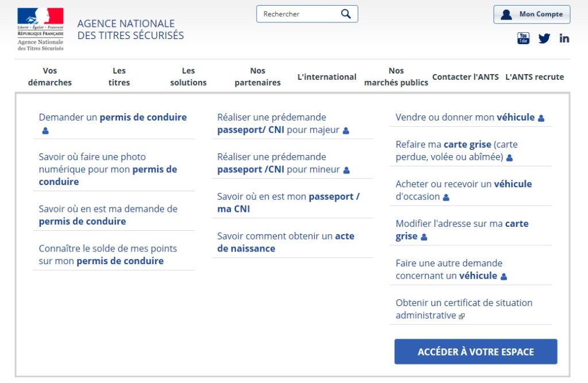
Task: Click the user icon in Mon Compte
Action: 506,14
